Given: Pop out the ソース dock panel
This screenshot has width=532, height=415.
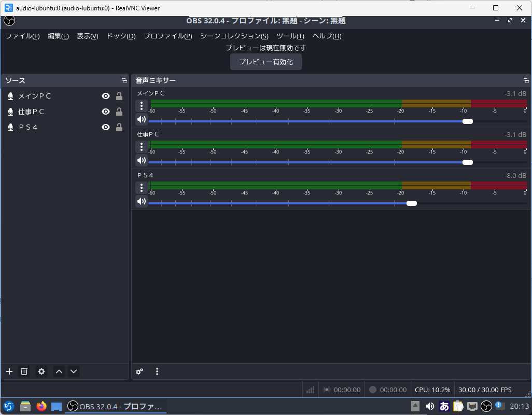Looking at the screenshot, I should [x=124, y=80].
